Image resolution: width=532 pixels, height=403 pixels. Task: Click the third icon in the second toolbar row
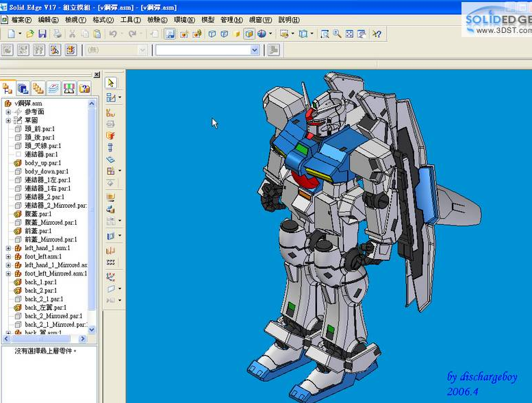[x=39, y=50]
